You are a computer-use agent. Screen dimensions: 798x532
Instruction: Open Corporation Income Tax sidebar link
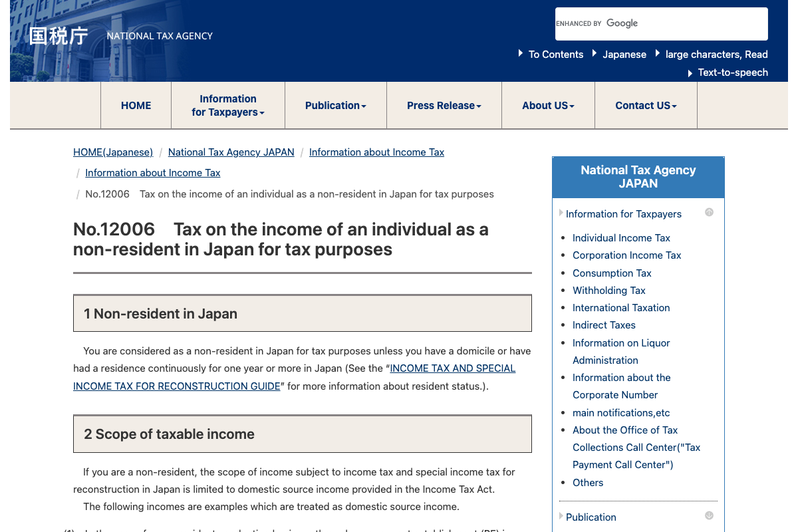(626, 255)
